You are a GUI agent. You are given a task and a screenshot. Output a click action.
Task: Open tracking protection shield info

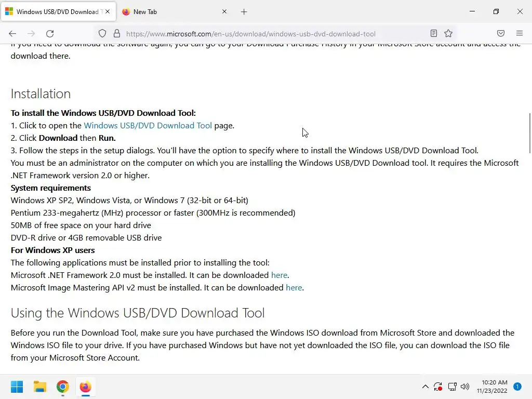coord(102,34)
